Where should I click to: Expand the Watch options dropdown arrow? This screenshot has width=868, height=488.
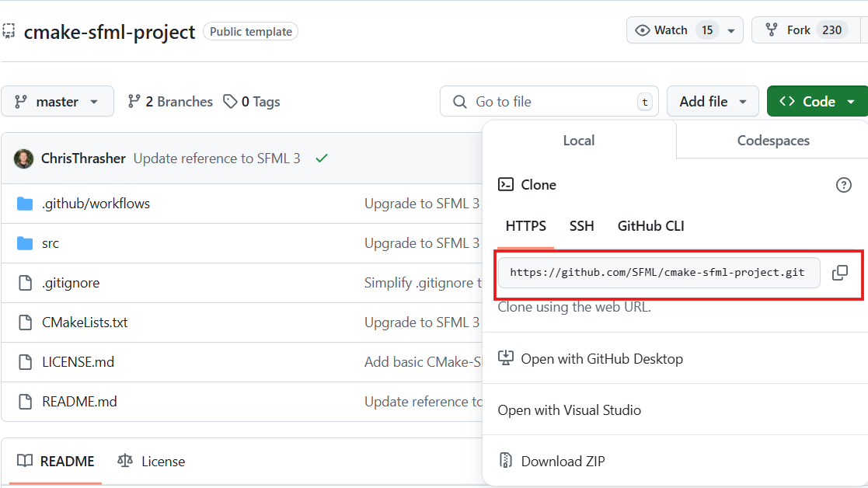(731, 30)
